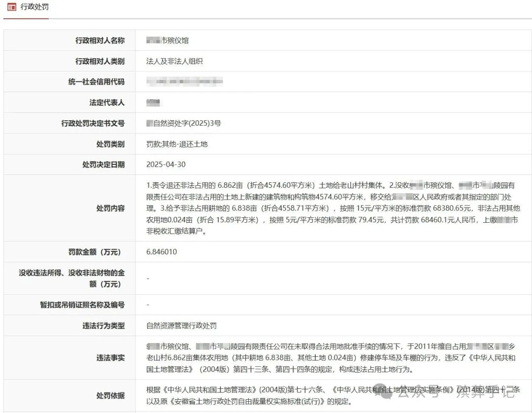
Task: Click the 暂扣或吊销证照名称及编号 label
Action: (x=82, y=305)
